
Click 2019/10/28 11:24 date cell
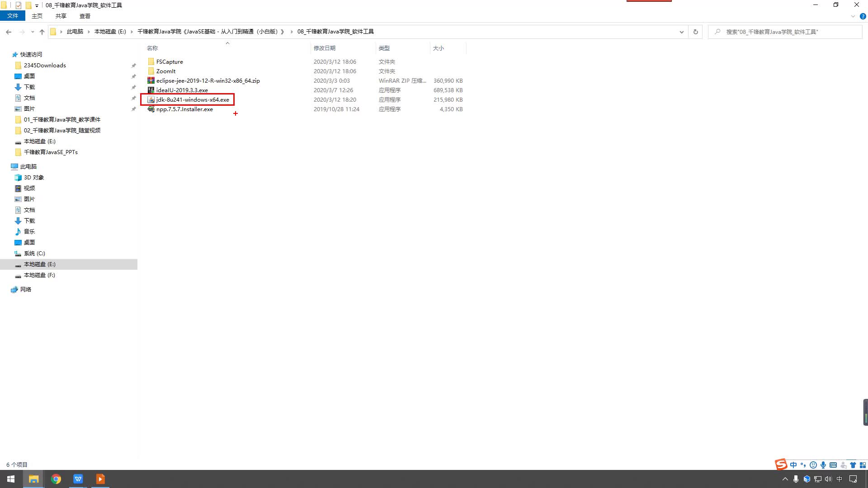tap(336, 109)
